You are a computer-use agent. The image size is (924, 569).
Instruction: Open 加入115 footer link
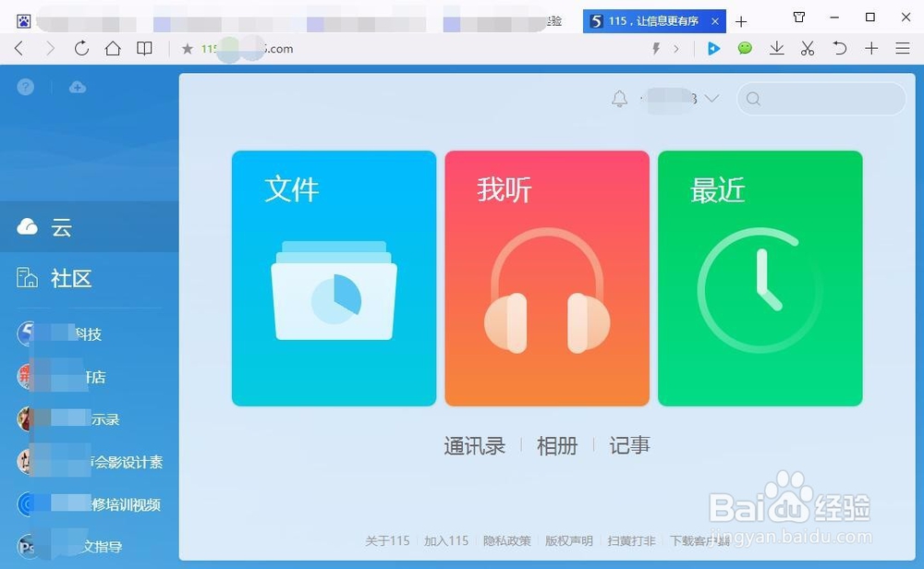[446, 540]
